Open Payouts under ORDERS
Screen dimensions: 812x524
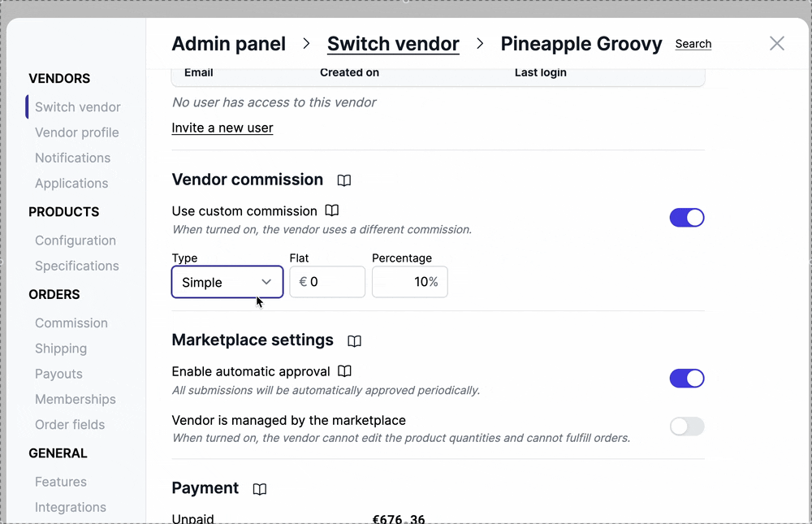(x=58, y=374)
